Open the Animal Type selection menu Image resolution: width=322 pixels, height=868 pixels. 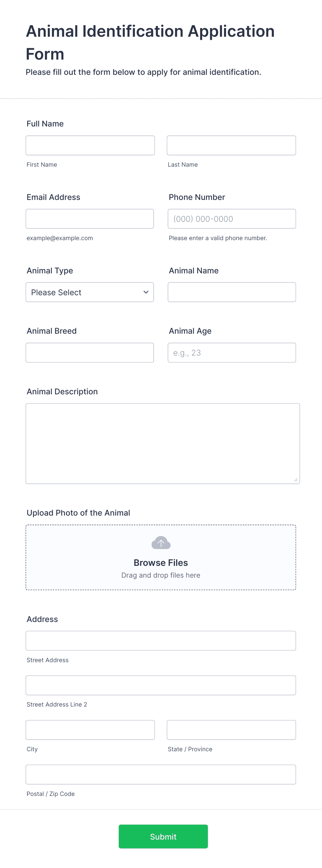click(x=90, y=292)
